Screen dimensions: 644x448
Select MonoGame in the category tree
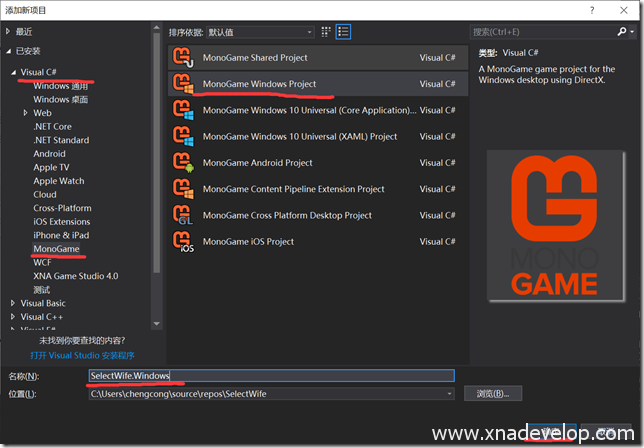pyautogui.click(x=56, y=249)
